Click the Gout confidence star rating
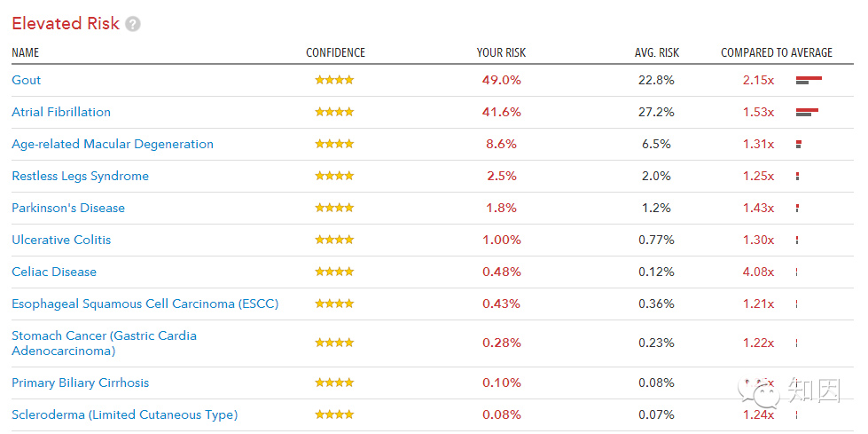 point(334,80)
